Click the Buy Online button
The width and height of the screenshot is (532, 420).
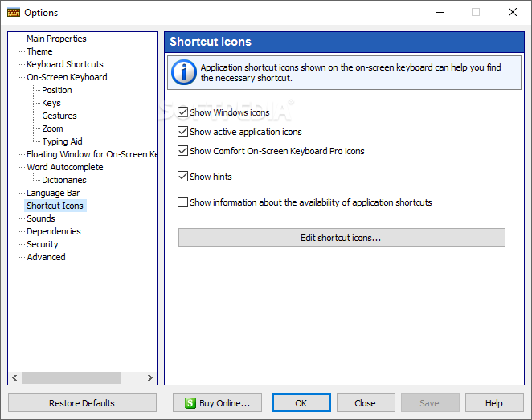218,403
